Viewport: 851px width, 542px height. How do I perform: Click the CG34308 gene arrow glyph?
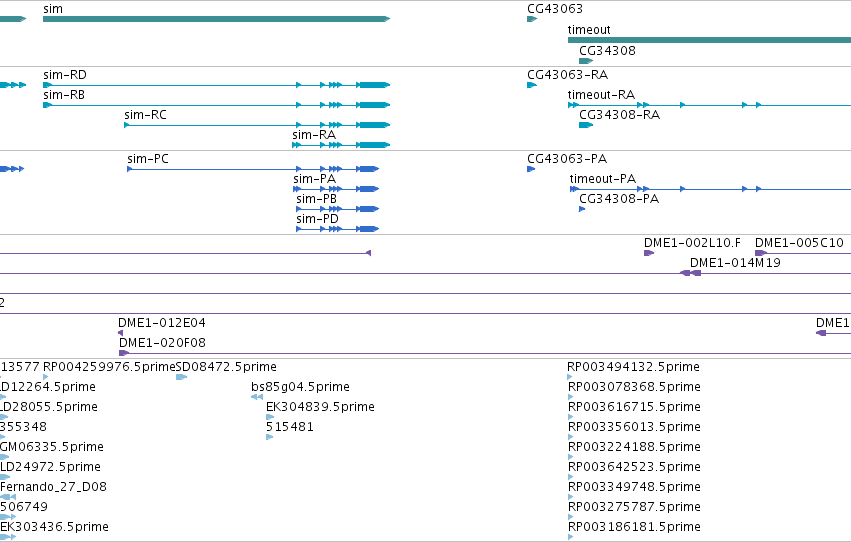point(586,61)
